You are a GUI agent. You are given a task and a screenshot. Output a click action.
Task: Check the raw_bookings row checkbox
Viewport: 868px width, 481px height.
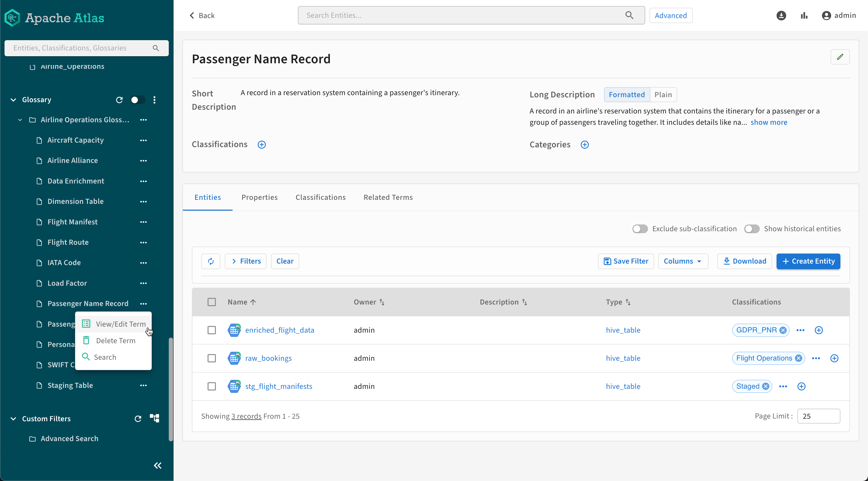coord(212,358)
